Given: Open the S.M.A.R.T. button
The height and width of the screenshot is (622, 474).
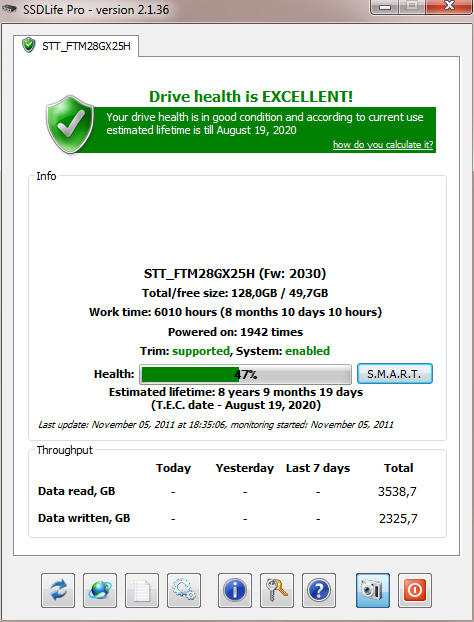Looking at the screenshot, I should point(395,374).
